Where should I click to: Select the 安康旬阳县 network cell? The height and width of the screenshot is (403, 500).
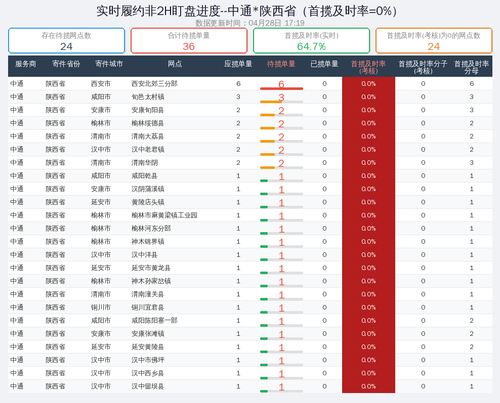[148, 110]
